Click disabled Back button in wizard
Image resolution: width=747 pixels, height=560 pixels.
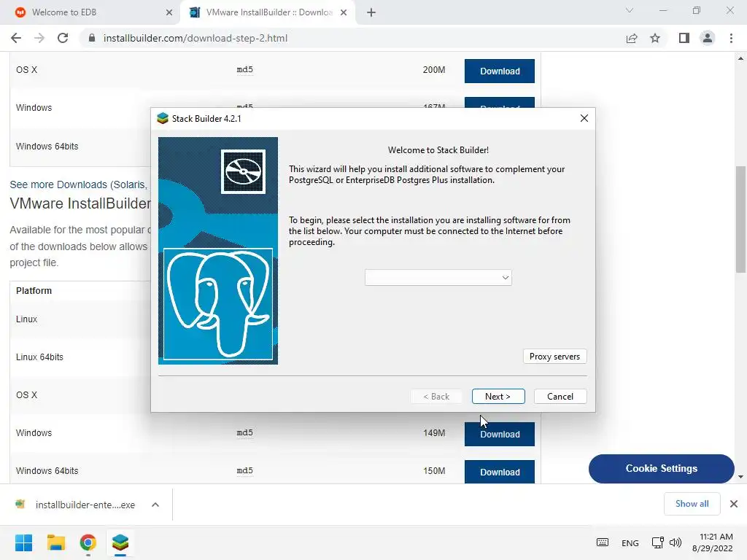[436, 396]
